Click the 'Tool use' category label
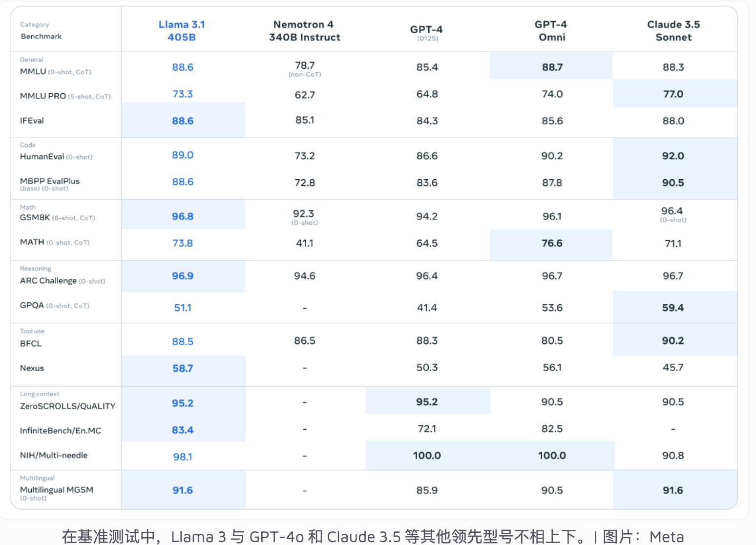The width and height of the screenshot is (756, 545). (32, 331)
